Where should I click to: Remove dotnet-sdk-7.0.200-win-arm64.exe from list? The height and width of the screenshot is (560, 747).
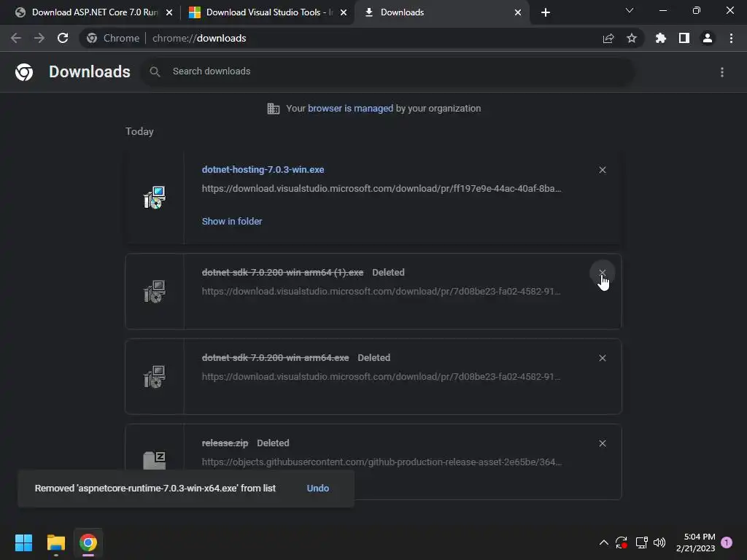603,358
